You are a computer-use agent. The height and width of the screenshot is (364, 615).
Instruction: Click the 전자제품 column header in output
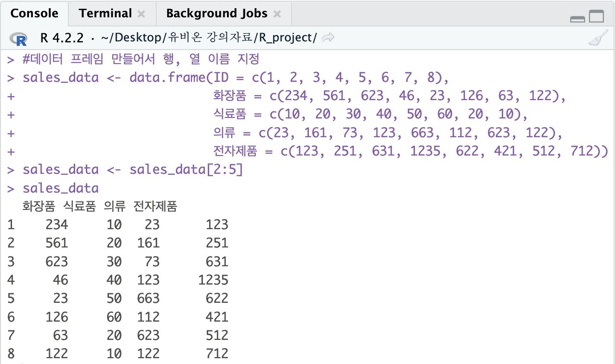156,207
